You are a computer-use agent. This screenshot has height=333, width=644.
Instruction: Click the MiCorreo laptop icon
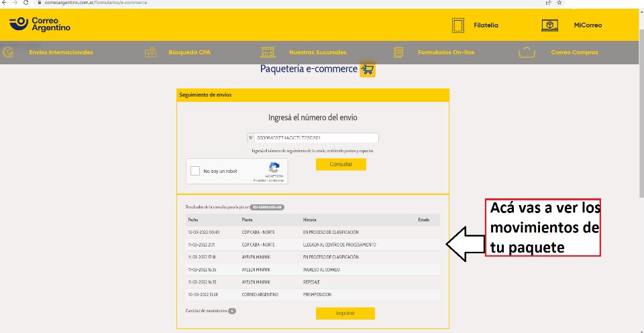tap(549, 25)
